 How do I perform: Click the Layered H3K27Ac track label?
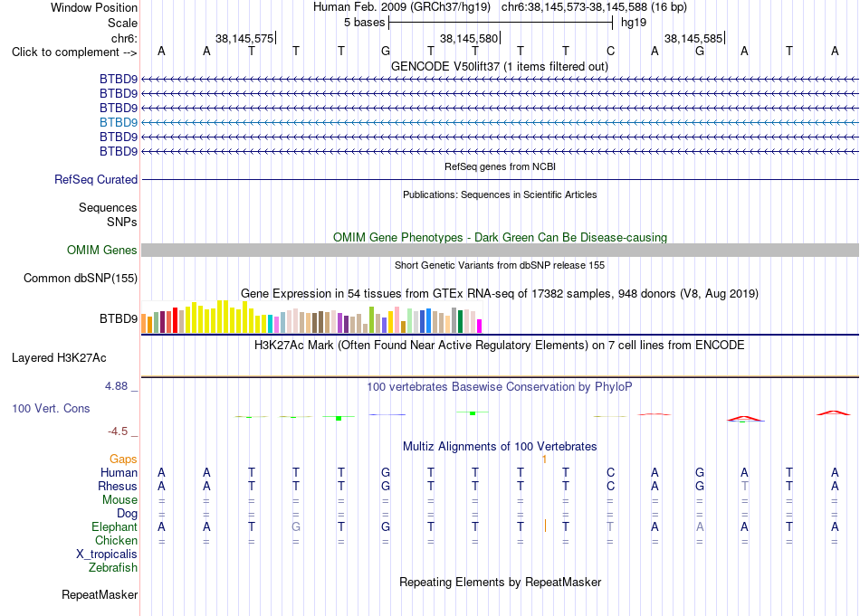(59, 358)
